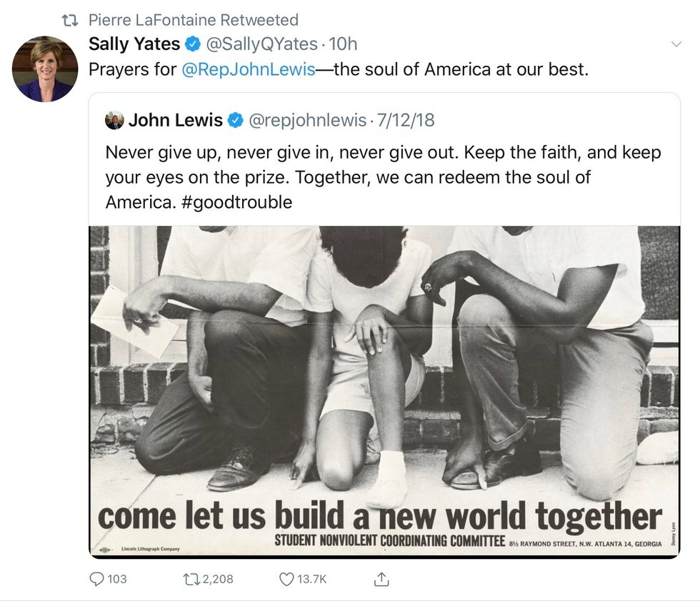Enlarge the SNCC poster image
Image resolution: width=700 pixels, height=609 pixels.
(384, 391)
